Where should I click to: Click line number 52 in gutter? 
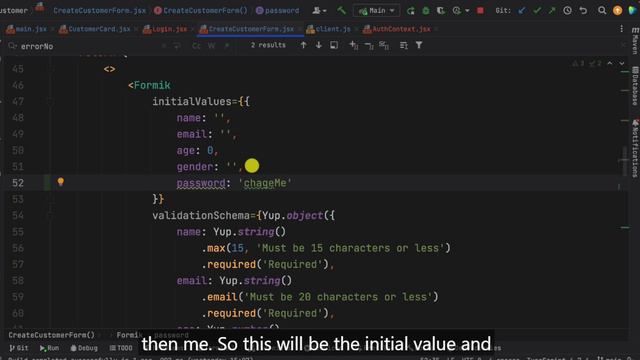coord(18,183)
